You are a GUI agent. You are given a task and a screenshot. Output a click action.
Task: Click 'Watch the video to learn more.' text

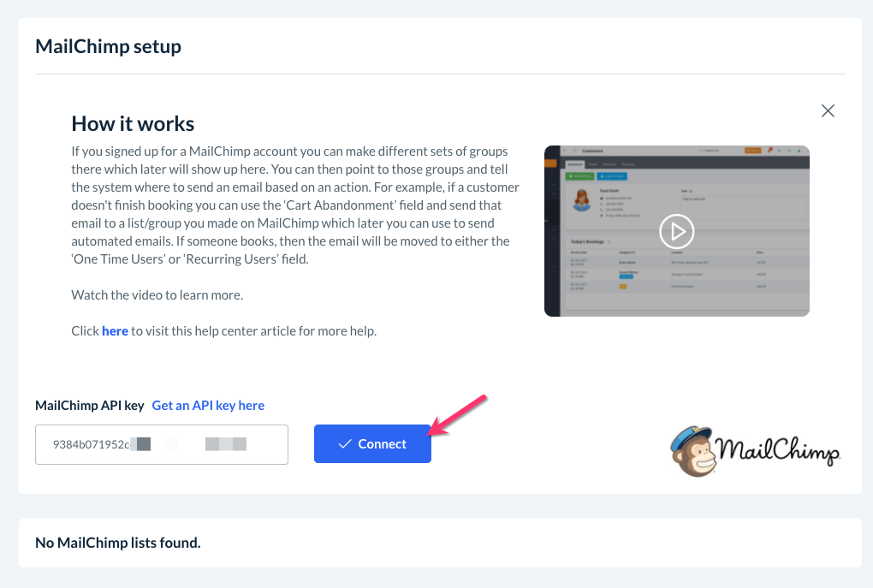[157, 294]
